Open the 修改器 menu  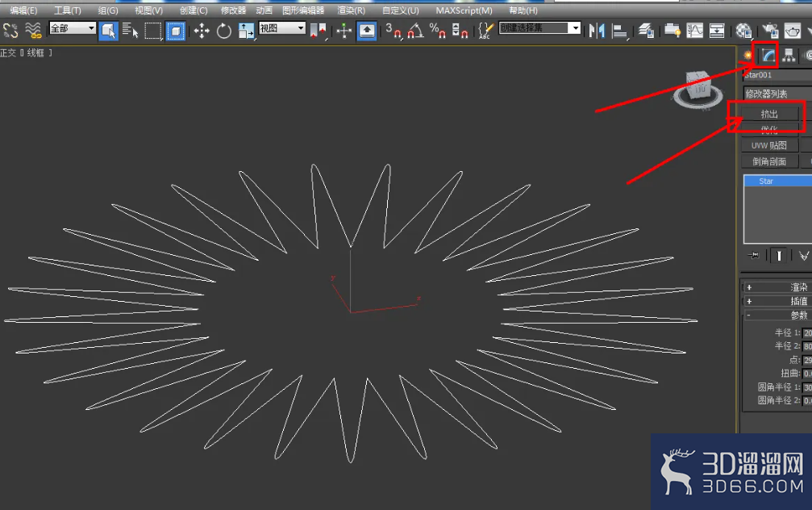[x=233, y=10]
